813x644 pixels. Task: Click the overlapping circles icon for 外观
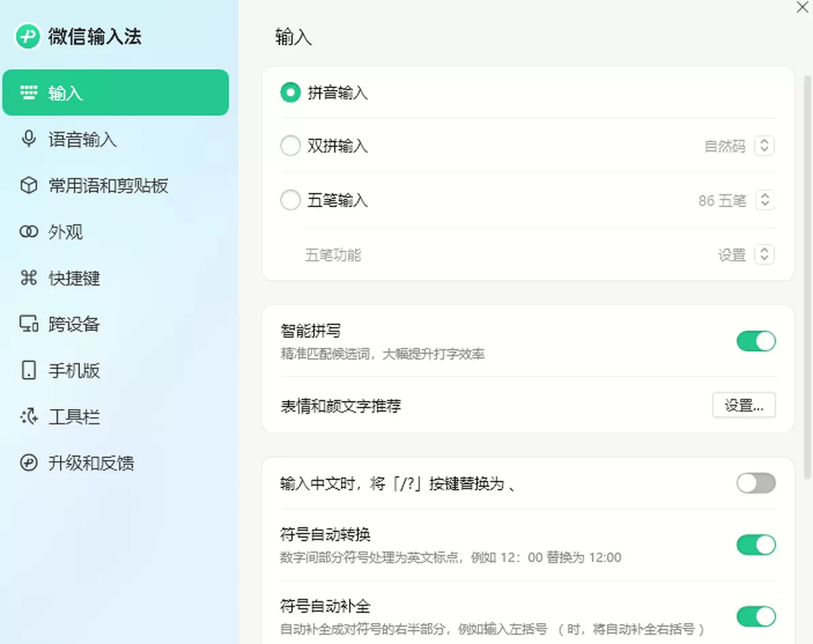pos(28,232)
